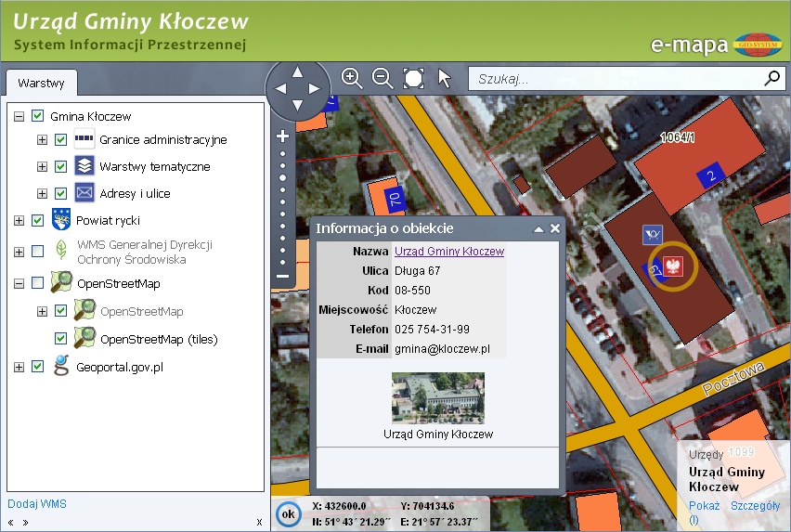The height and width of the screenshot is (532, 791).
Task: Expand the OpenStreetMap child sublayer node
Action: click(x=42, y=311)
